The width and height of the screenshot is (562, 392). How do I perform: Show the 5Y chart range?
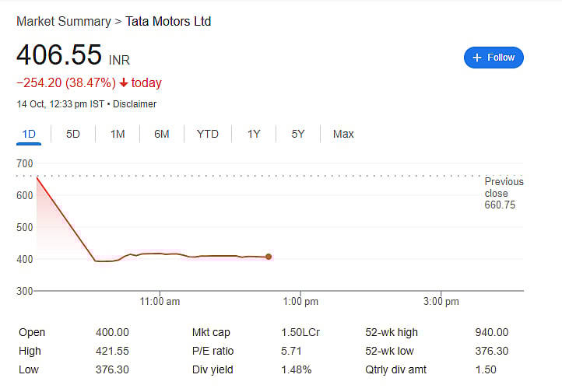click(298, 134)
